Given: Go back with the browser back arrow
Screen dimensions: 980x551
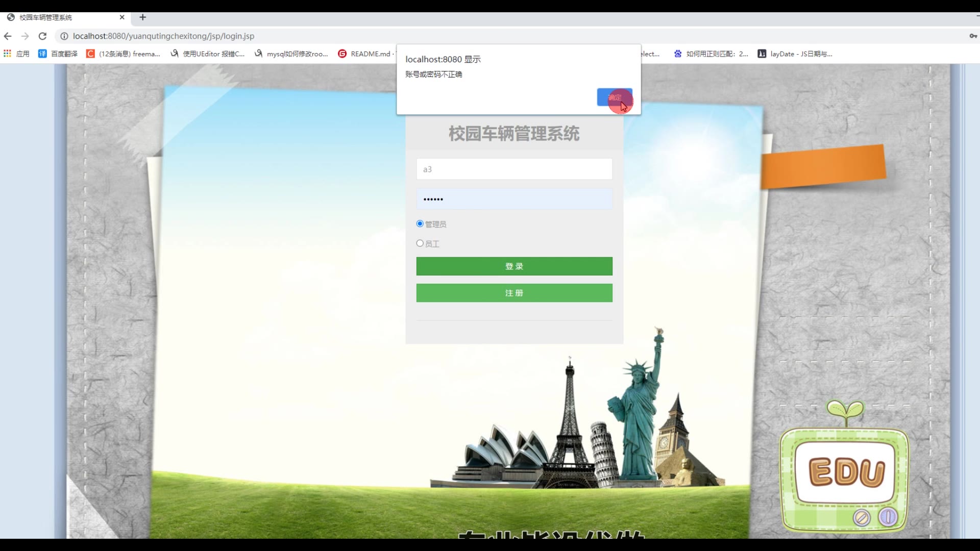Looking at the screenshot, I should (x=8, y=36).
